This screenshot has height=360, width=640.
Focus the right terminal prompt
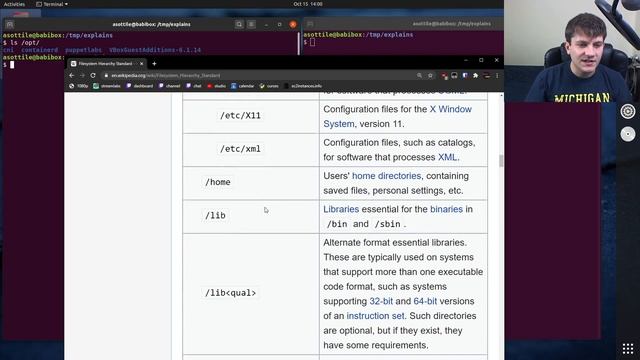(x=312, y=42)
